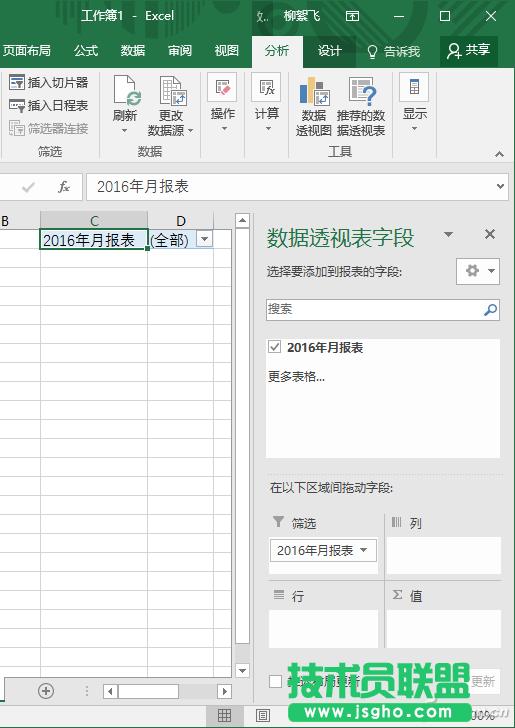This screenshot has width=515, height=728.
Task: Click the Tell Me (告诉我) lightbulb
Action: (x=372, y=52)
